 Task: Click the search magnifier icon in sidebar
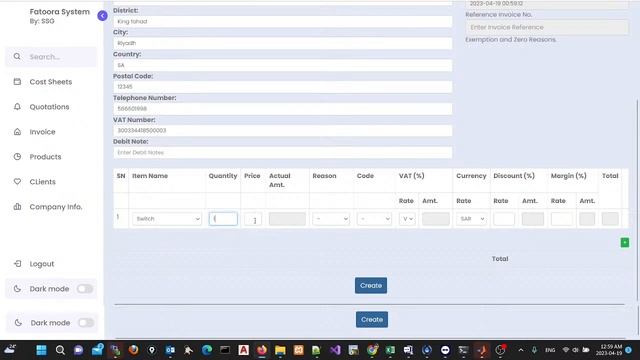[17, 56]
